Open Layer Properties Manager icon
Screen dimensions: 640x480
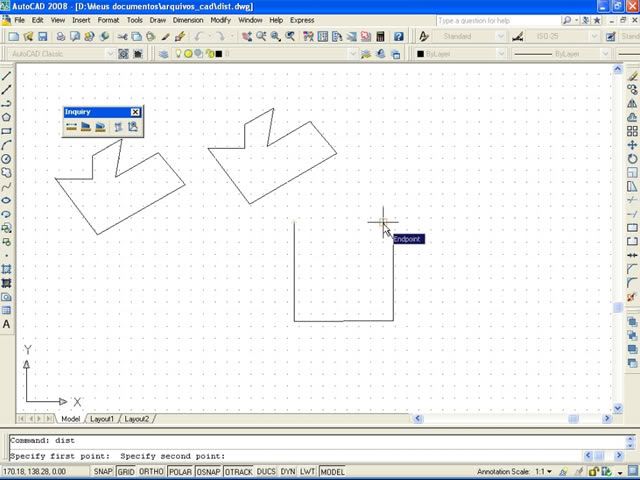tap(164, 54)
